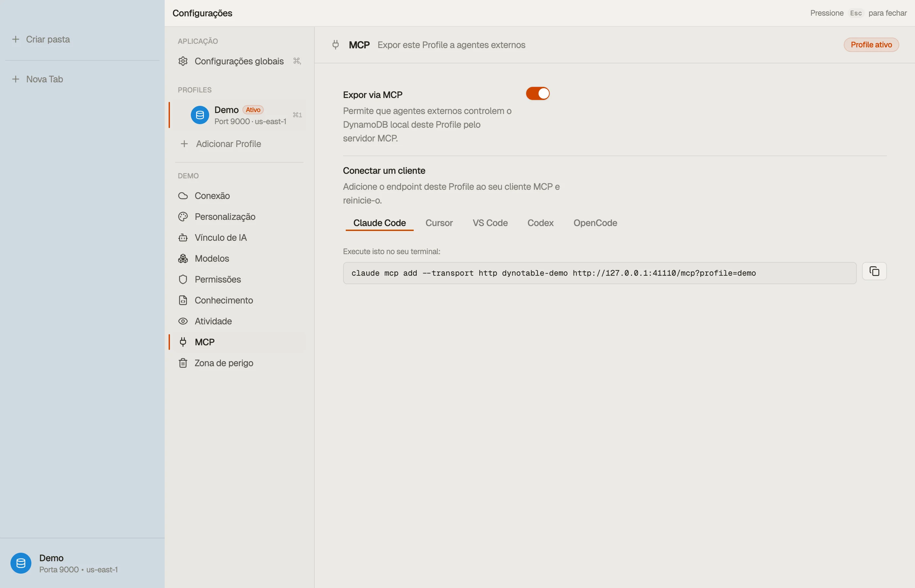
Task: Click Criar pasta in the sidebar
Action: [48, 39]
